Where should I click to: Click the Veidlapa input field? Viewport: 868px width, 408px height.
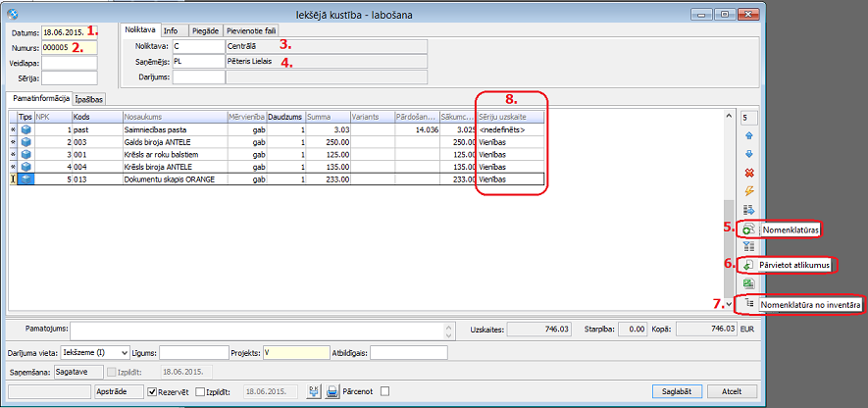(70, 63)
